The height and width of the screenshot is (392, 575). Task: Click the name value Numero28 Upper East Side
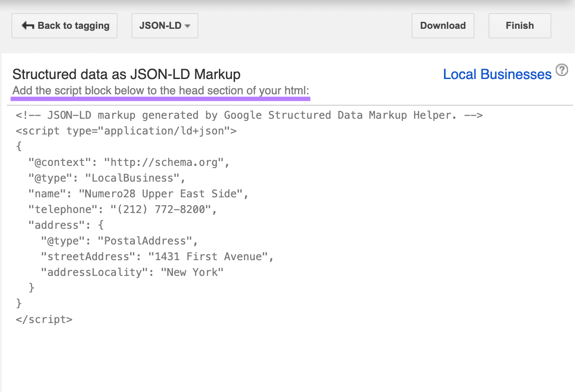point(164,193)
